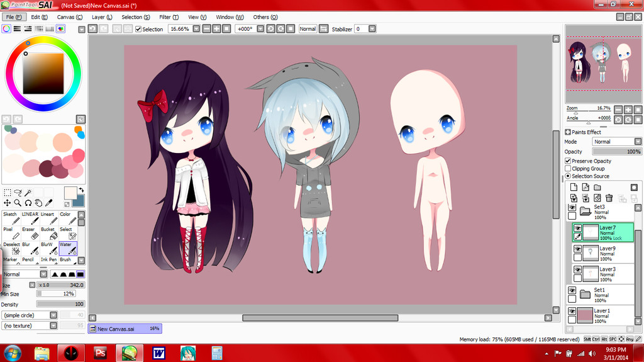Viewport: 644px width, 362px height.
Task: Choose the Blur tool
Action: click(x=30, y=249)
